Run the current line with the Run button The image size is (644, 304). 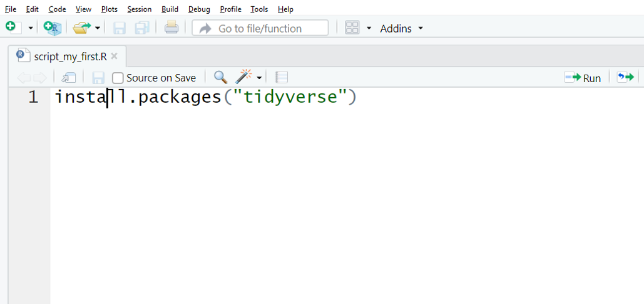pyautogui.click(x=583, y=78)
